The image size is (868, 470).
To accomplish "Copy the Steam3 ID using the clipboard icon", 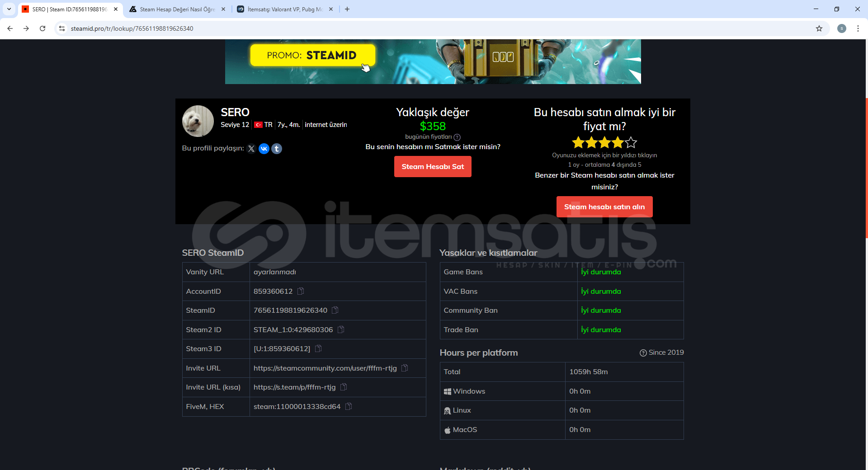I will tap(318, 348).
